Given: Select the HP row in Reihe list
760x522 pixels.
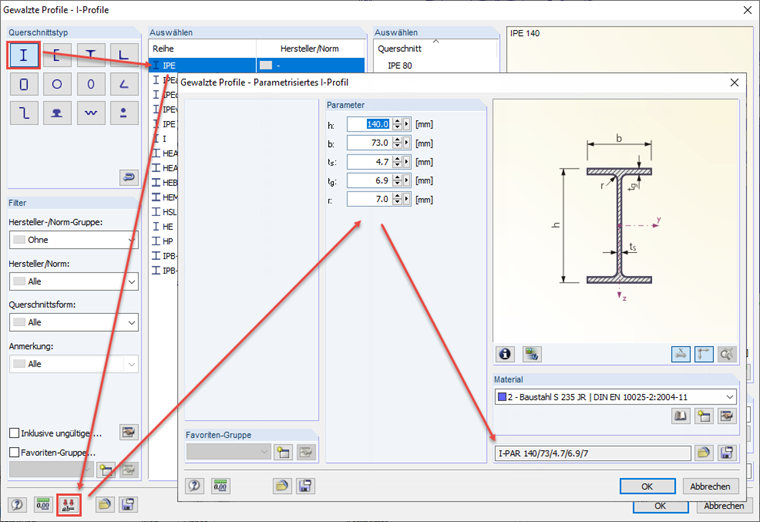Looking at the screenshot, I should (x=163, y=241).
